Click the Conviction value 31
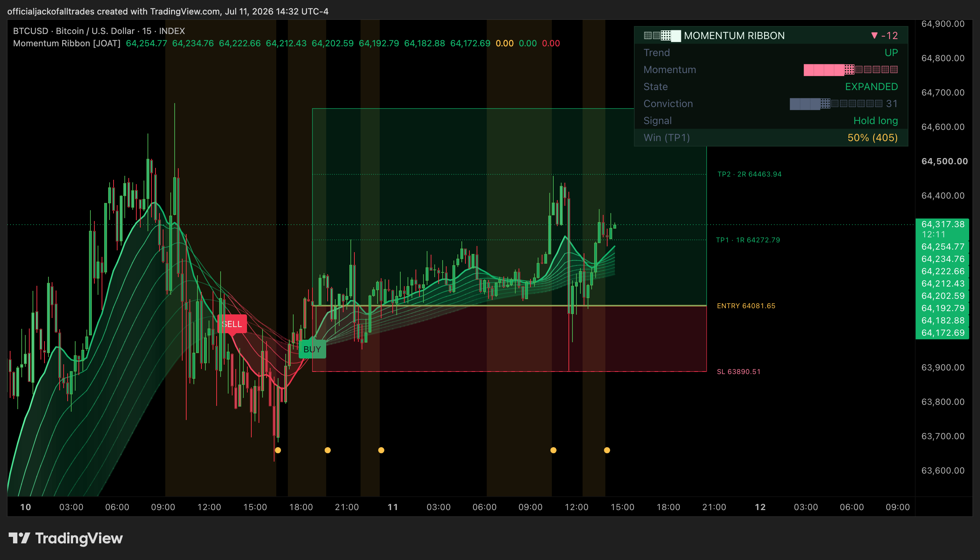 click(891, 103)
